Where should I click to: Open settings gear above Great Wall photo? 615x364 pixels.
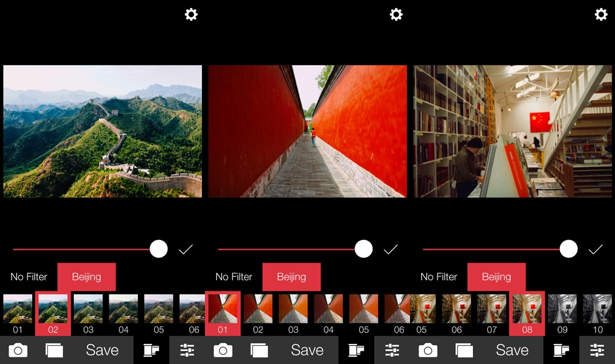[191, 15]
